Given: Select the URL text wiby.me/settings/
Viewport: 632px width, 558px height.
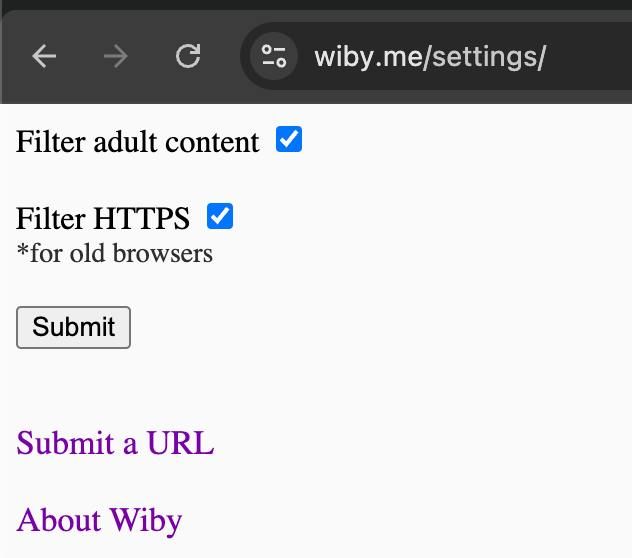Looking at the screenshot, I should [x=430, y=57].
